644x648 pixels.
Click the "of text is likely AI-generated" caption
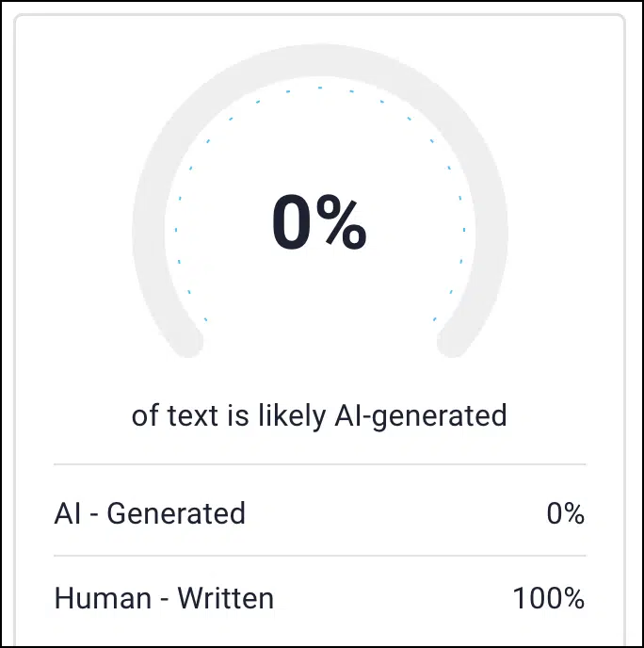click(x=319, y=415)
